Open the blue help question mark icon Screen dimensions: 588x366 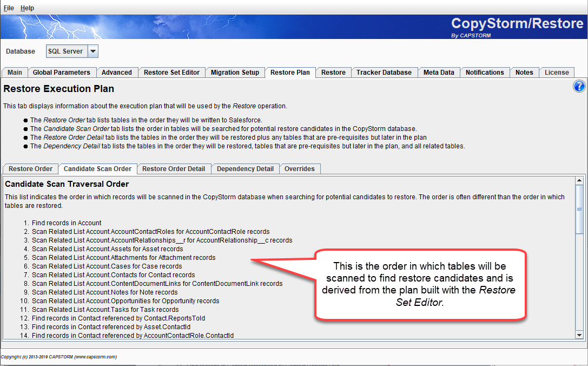tap(579, 87)
